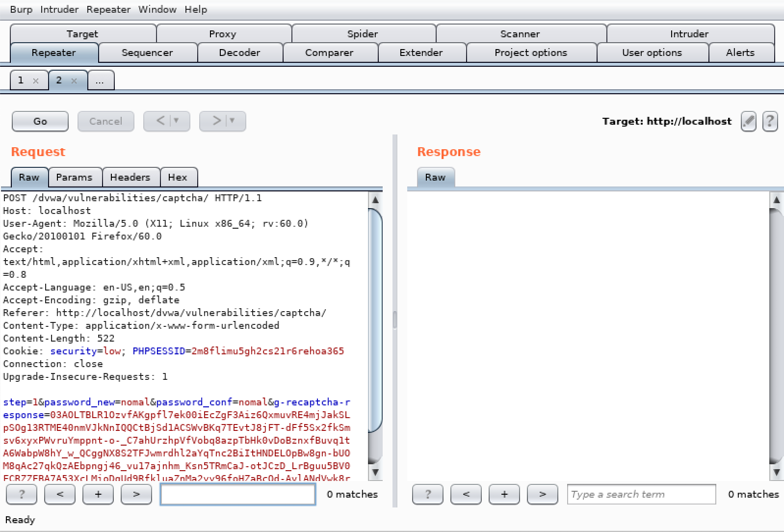The image size is (784, 532).
Task: Open Repeater help question mark icon
Action: coord(770,121)
